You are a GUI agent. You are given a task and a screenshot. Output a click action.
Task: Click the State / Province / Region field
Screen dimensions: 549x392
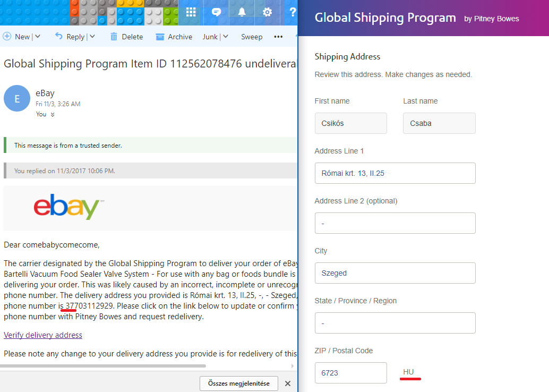395,323
